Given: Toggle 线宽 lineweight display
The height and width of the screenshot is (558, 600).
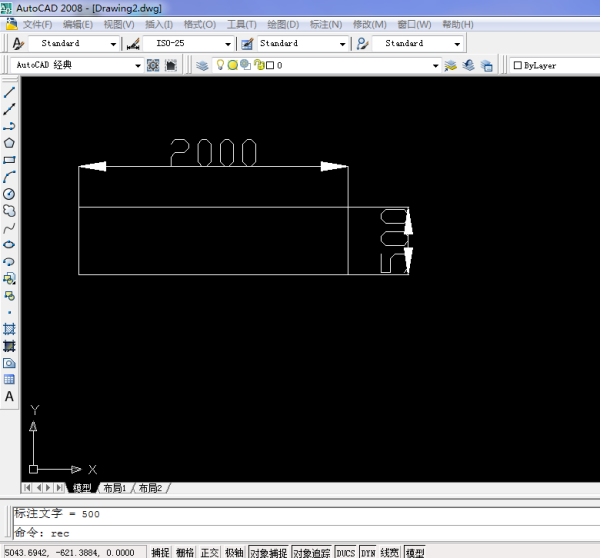Looking at the screenshot, I should [390, 552].
